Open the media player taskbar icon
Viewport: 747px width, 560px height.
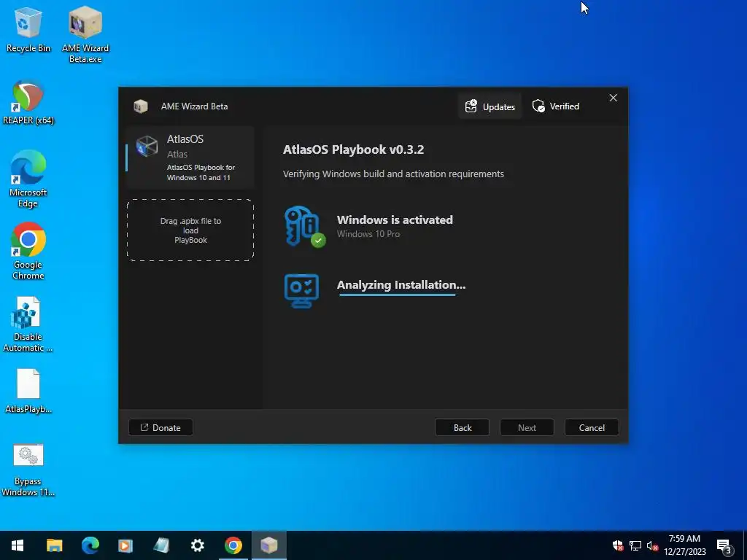pyautogui.click(x=125, y=545)
